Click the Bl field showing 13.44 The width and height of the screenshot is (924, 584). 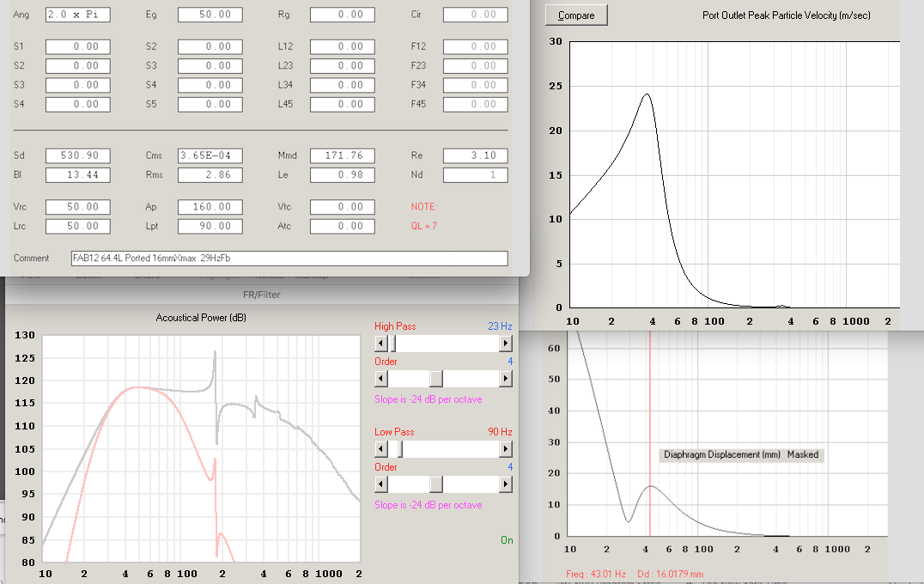click(78, 175)
